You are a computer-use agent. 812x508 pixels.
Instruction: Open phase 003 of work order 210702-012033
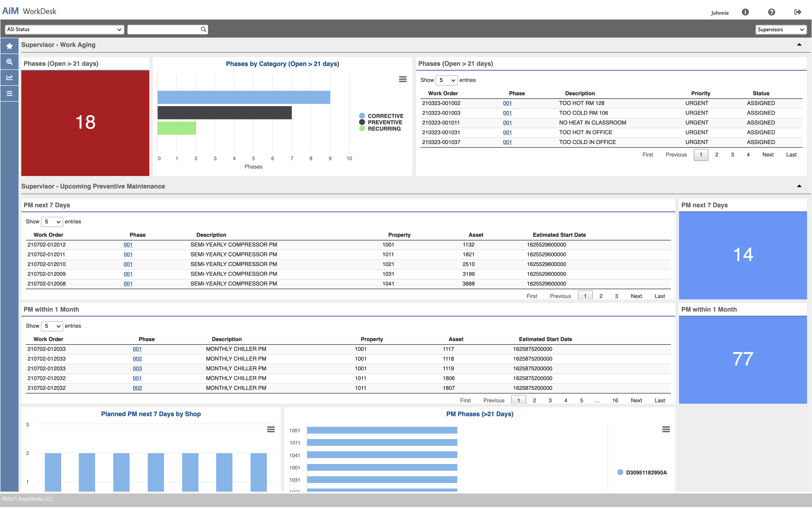point(137,368)
